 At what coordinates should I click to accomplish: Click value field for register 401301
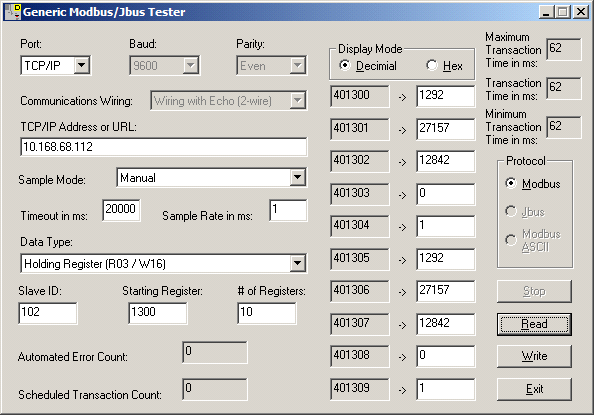(x=446, y=129)
